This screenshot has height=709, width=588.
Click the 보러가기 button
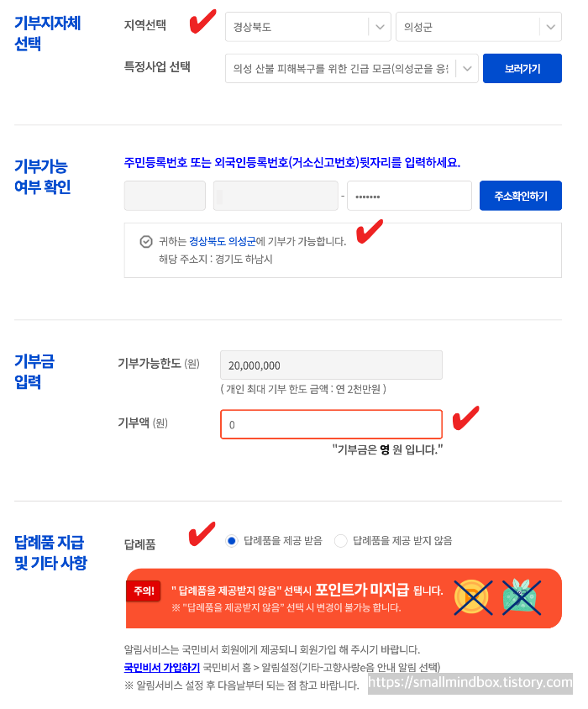522,68
